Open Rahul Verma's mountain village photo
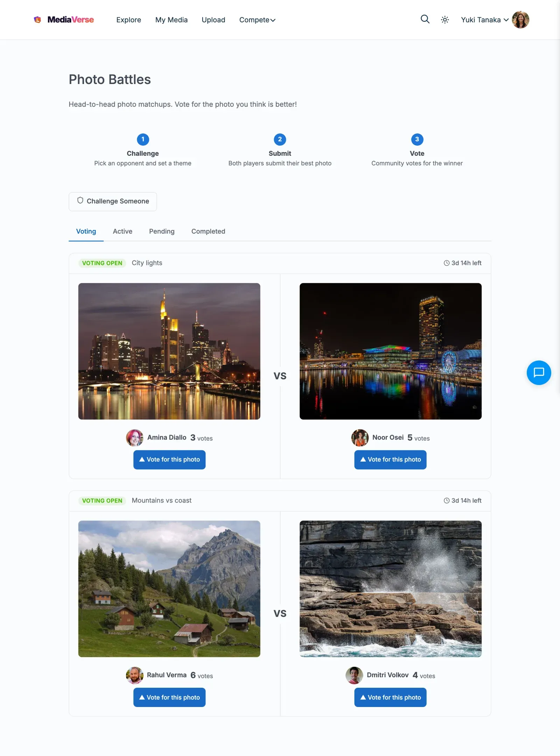 pyautogui.click(x=169, y=589)
